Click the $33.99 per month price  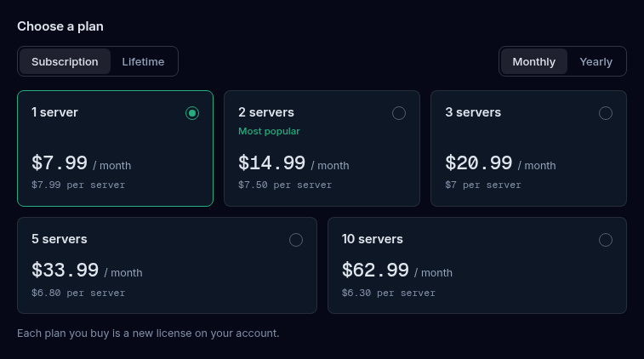pyautogui.click(x=87, y=271)
